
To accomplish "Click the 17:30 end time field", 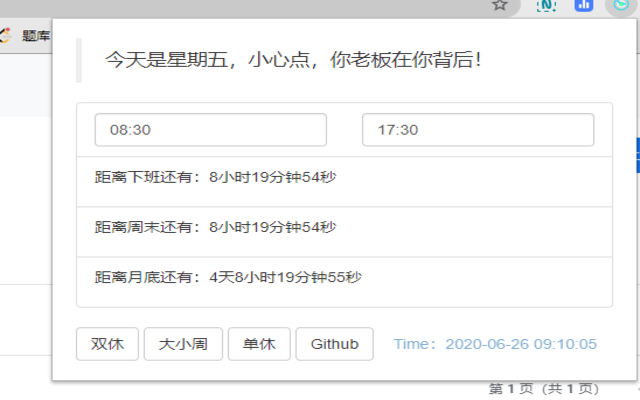I will (x=478, y=130).
